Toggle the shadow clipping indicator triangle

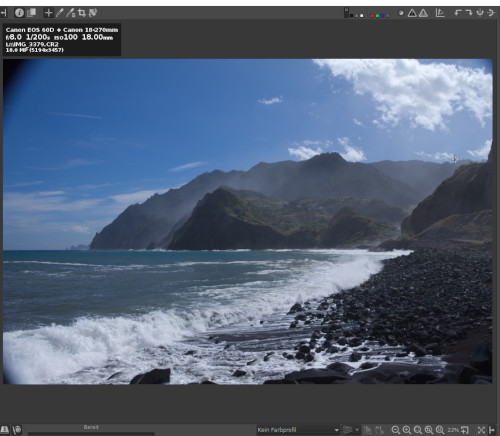click(412, 13)
